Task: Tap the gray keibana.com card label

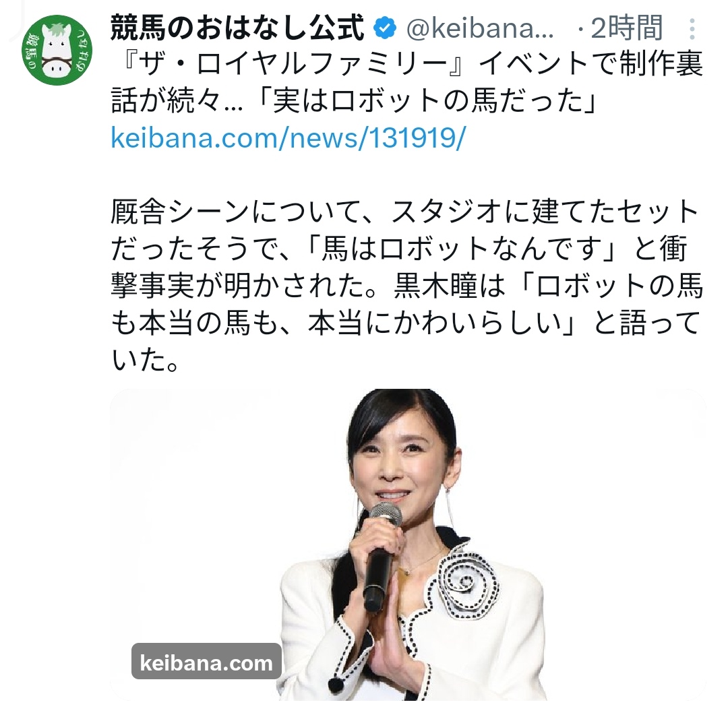Action: [206, 662]
